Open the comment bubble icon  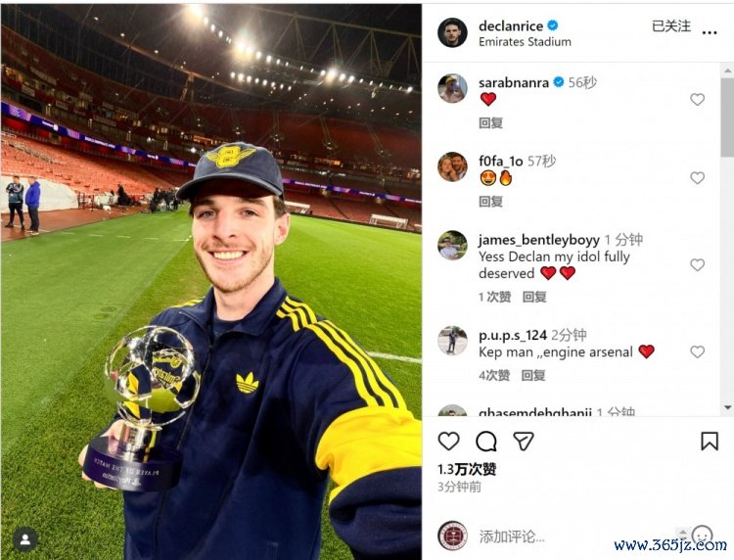485,442
